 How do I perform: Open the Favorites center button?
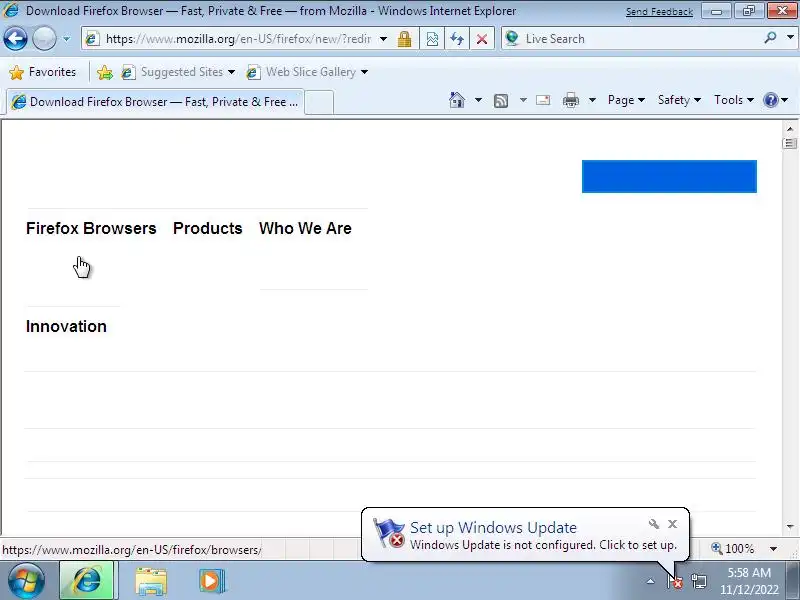(43, 72)
